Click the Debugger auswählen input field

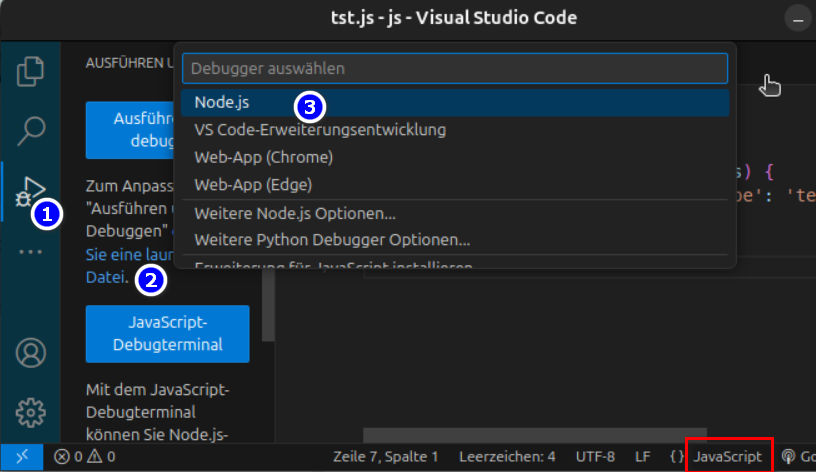point(455,69)
